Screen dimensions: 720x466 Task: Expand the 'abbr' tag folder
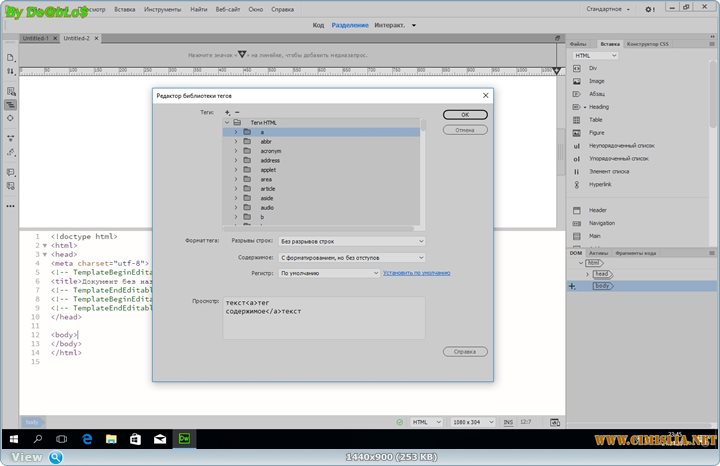point(236,142)
